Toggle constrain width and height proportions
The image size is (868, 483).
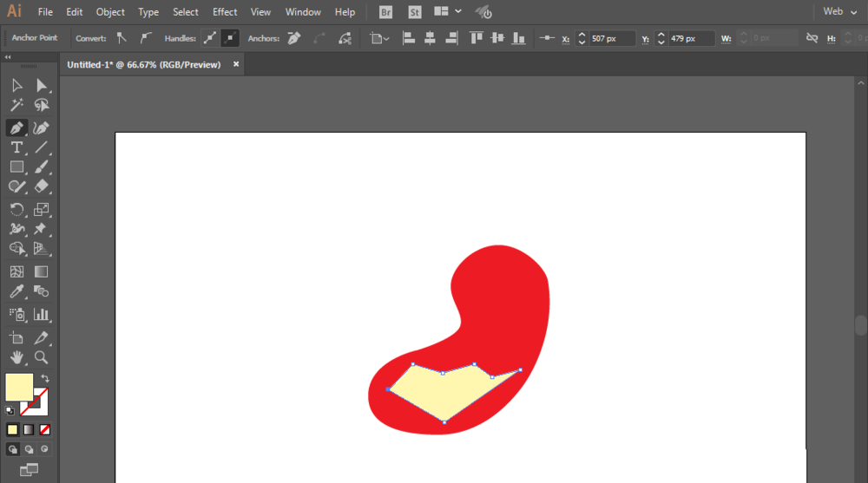[812, 38]
